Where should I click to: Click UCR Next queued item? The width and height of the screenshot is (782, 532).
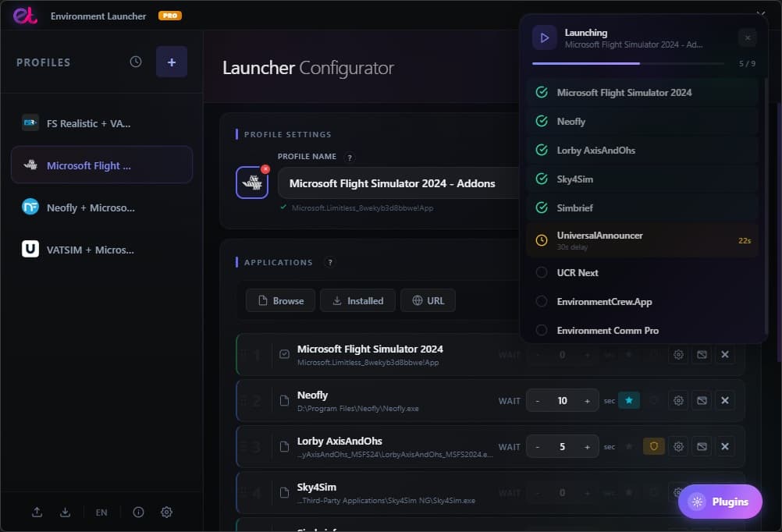click(x=642, y=273)
